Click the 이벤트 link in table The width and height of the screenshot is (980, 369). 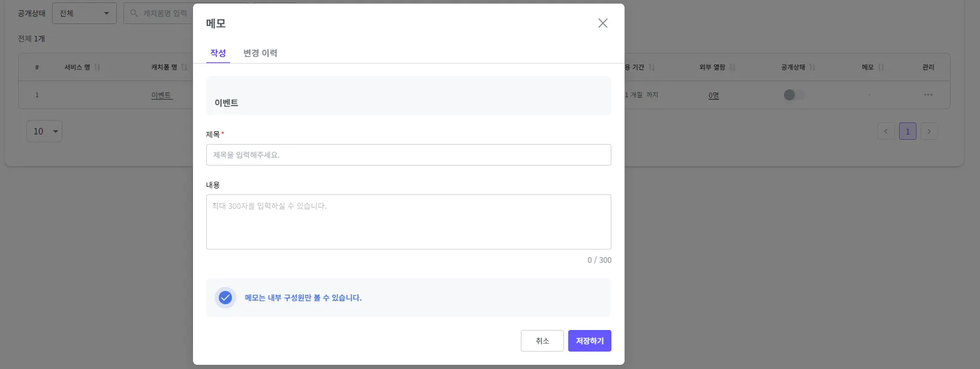(161, 95)
